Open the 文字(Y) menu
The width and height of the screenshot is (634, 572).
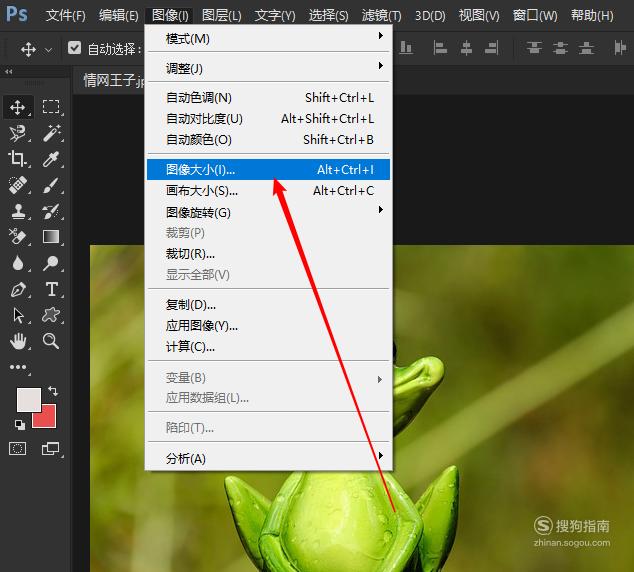(275, 16)
